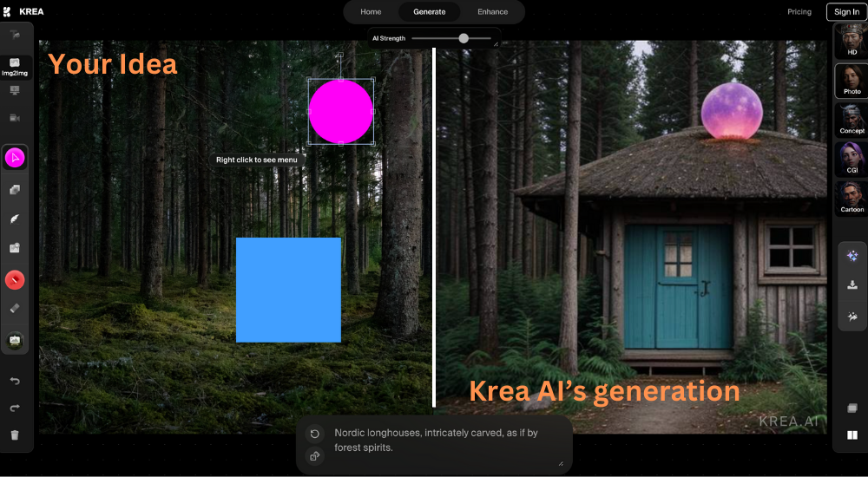The image size is (868, 477).
Task: Select the blue square shape on canvas
Action: tap(288, 290)
